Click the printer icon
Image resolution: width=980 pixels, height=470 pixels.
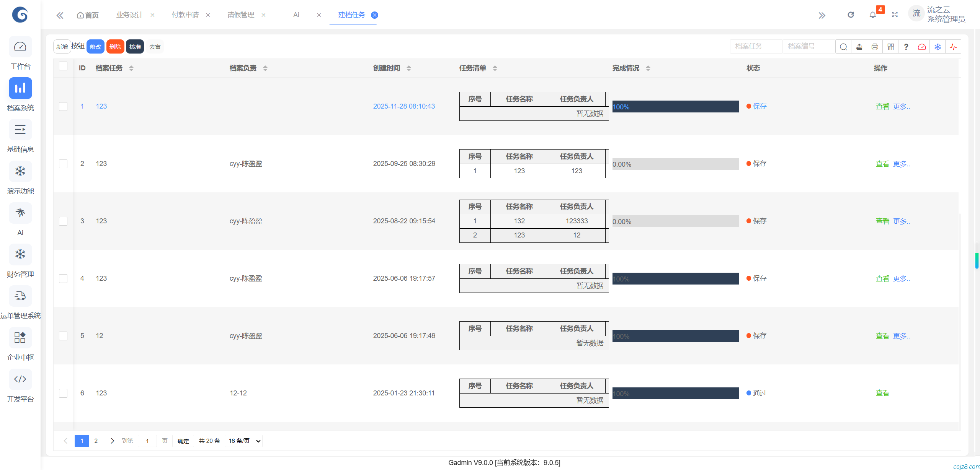875,47
